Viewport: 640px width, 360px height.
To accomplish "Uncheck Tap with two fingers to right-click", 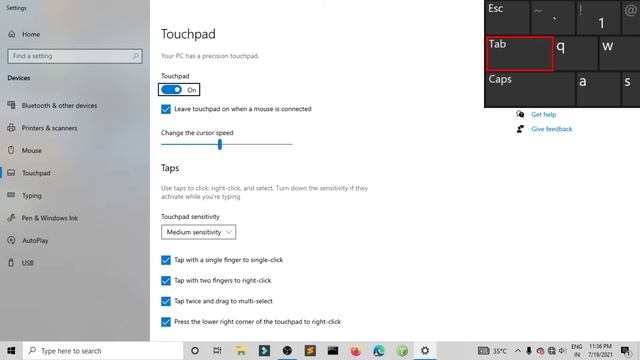I will point(166,280).
